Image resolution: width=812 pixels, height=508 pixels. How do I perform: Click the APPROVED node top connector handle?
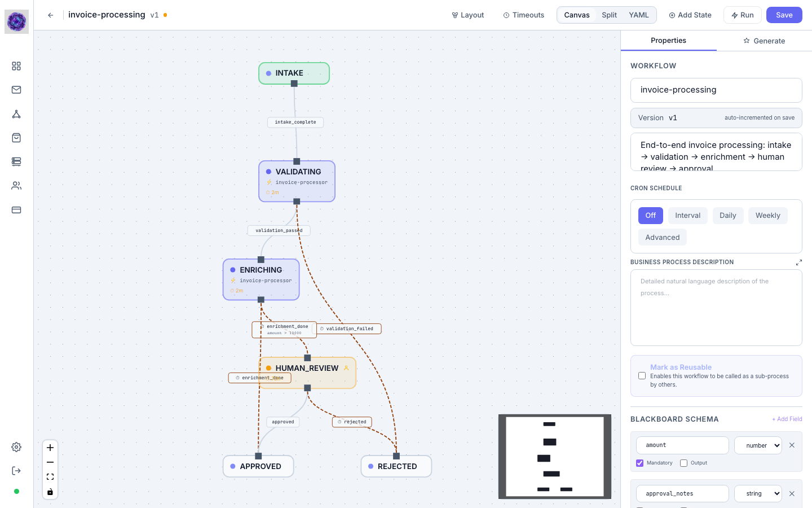[258, 456]
